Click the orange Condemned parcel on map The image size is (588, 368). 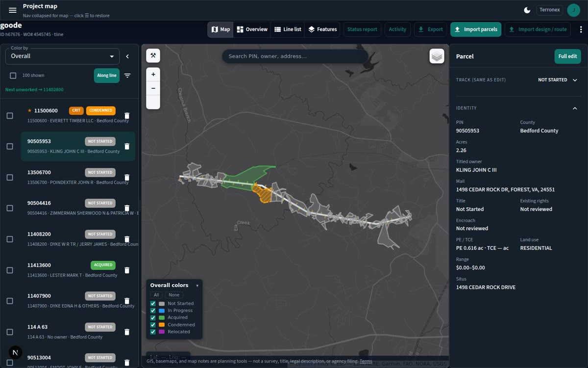pos(264,195)
